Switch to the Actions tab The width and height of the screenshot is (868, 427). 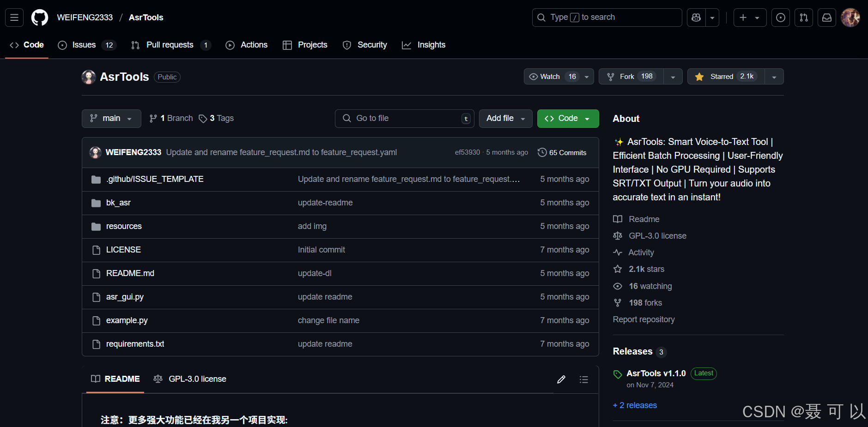(246, 45)
